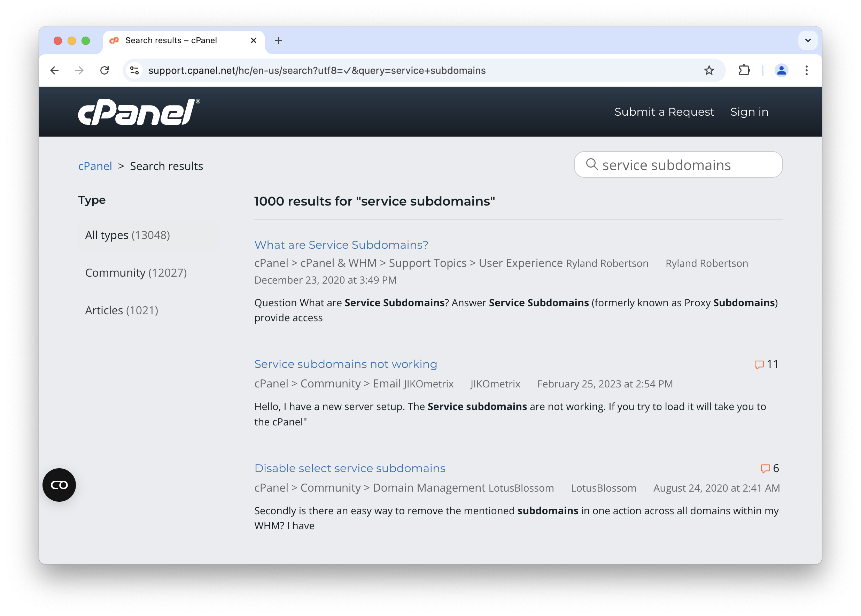Image resolution: width=861 pixels, height=616 pixels.
Task: Click 'August 24, 2020 at 2:41 AM' date
Action: (716, 488)
